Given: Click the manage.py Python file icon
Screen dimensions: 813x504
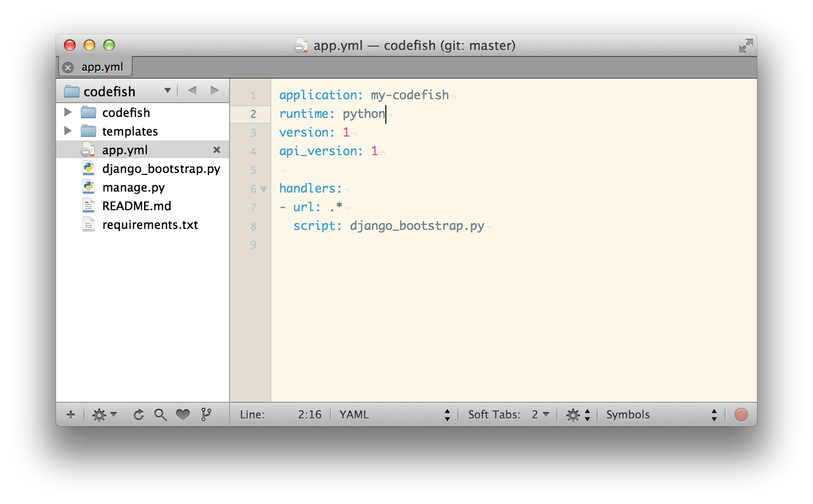Looking at the screenshot, I should tap(88, 187).
